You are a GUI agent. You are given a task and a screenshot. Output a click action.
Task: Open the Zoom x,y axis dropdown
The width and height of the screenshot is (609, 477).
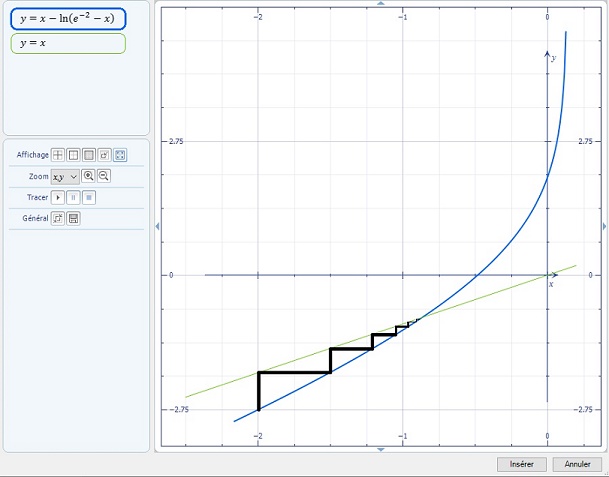[x=65, y=176]
